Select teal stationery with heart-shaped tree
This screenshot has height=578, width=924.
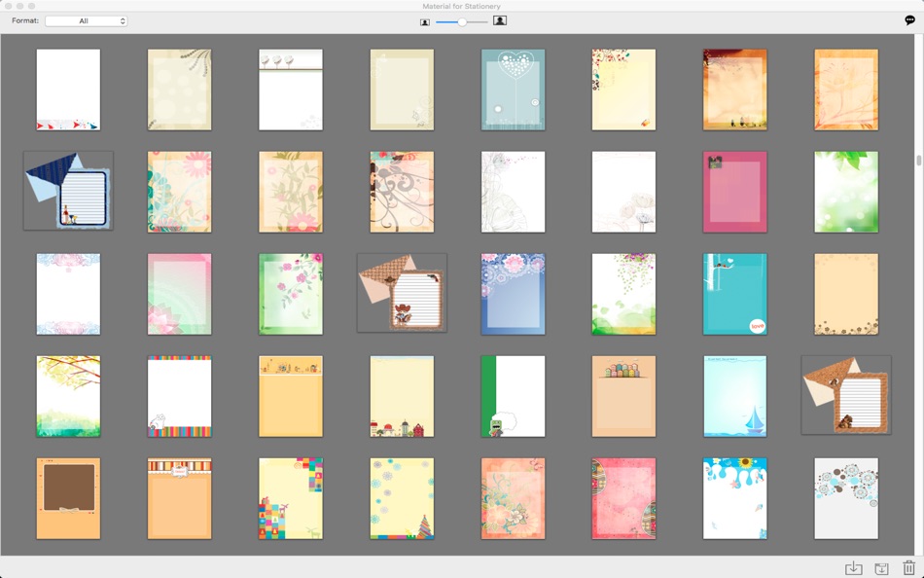(513, 90)
